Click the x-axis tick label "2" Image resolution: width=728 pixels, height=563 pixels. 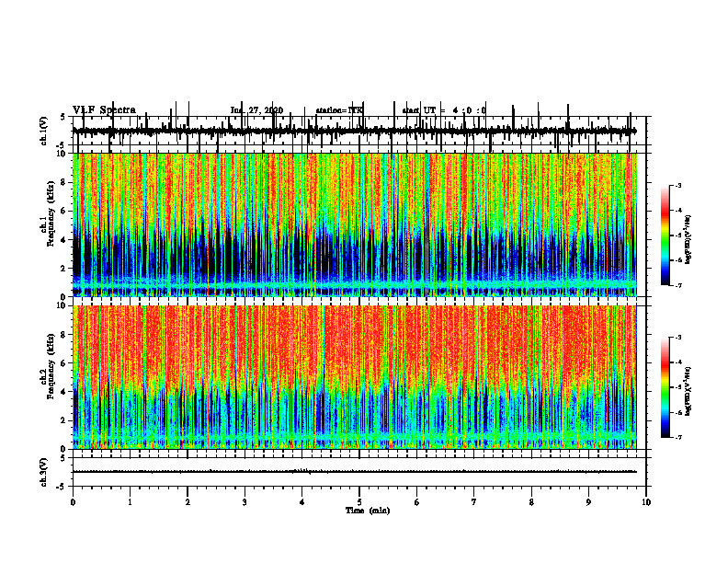click(x=188, y=502)
